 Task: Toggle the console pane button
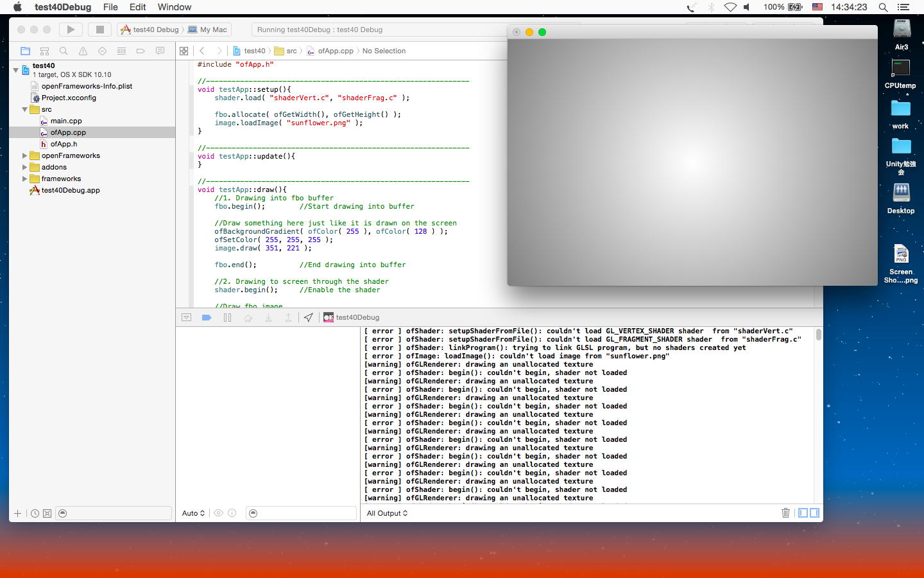pos(815,512)
